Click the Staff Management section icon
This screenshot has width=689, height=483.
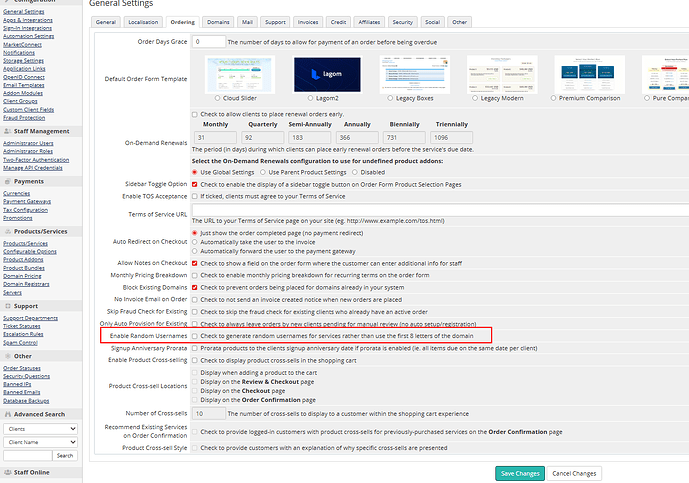pyautogui.click(x=7, y=130)
